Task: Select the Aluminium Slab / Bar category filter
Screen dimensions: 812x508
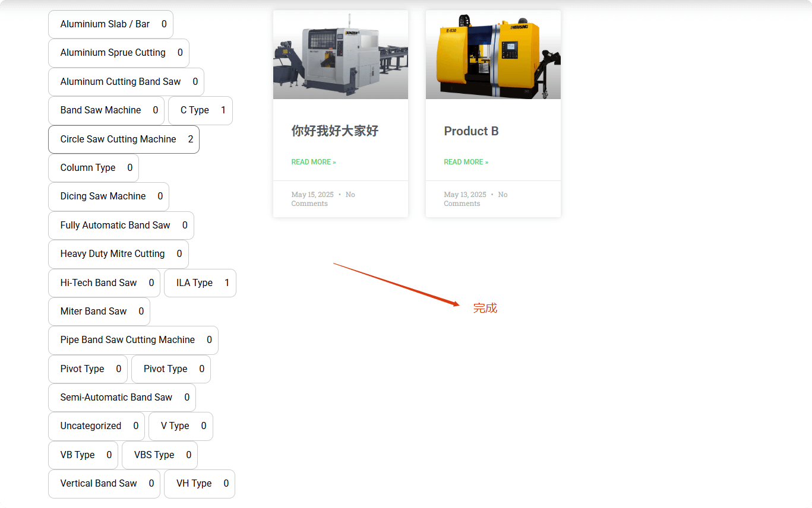Action: click(x=110, y=24)
